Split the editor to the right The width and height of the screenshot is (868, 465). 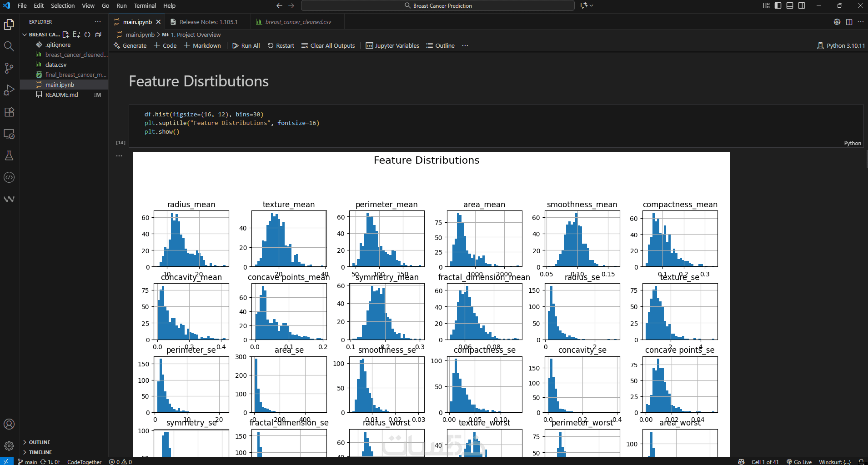[x=849, y=22]
